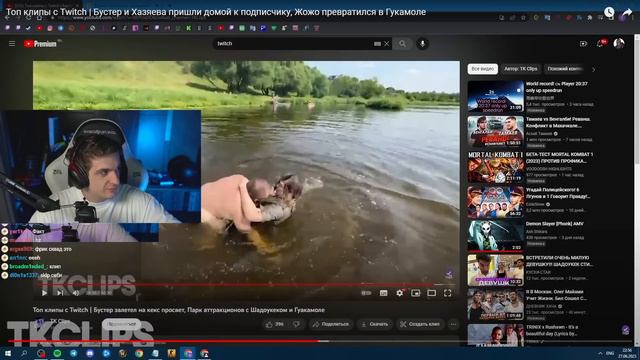Open Windows Start menu

coord(8,353)
